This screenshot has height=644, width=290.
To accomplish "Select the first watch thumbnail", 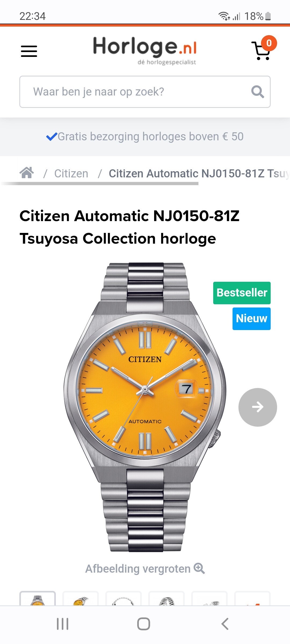I will coord(38,598).
